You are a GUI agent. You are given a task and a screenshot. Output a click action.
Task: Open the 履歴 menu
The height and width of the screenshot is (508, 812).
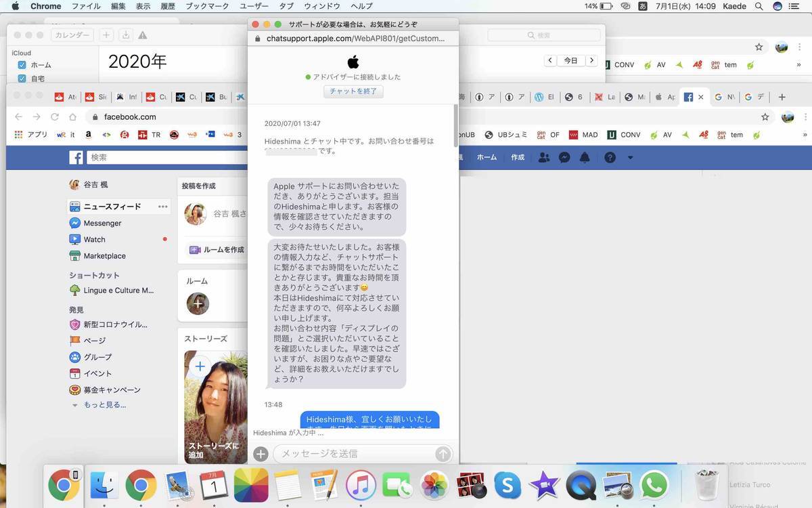168,6
